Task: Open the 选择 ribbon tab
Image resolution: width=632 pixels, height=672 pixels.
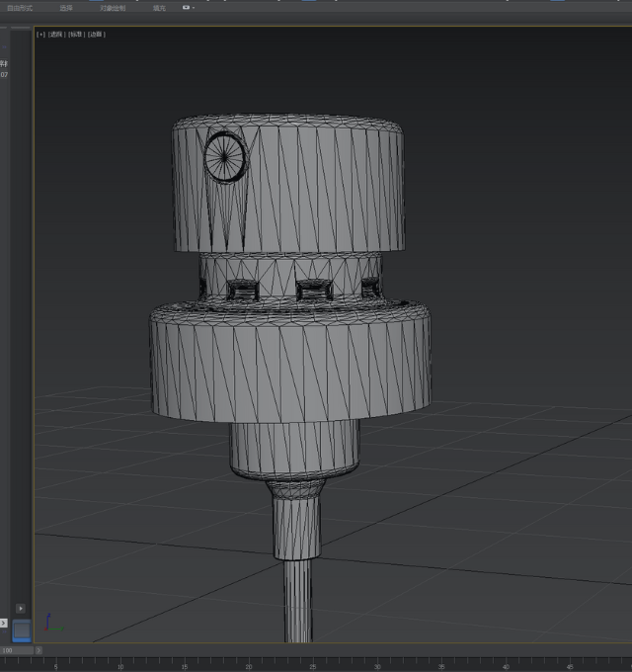Action: click(x=66, y=8)
